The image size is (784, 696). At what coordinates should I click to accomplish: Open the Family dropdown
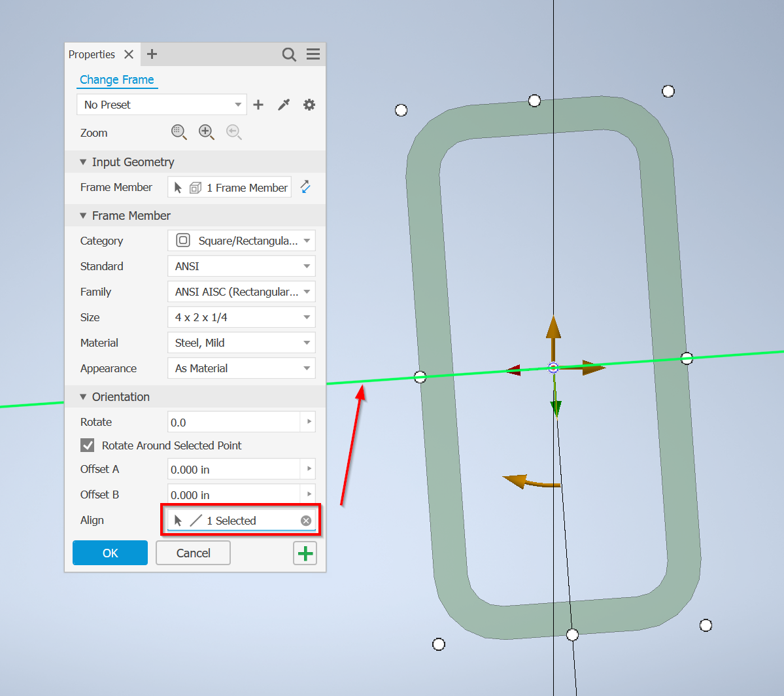coord(241,292)
